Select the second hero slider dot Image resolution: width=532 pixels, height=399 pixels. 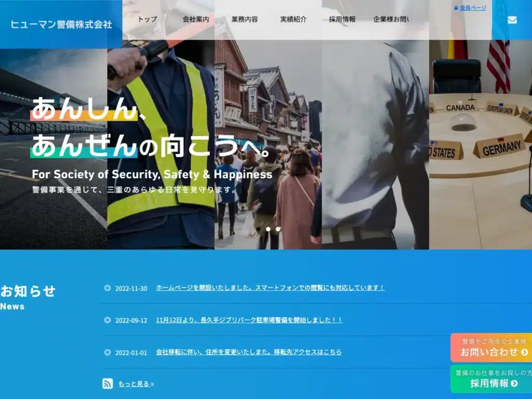point(268,229)
